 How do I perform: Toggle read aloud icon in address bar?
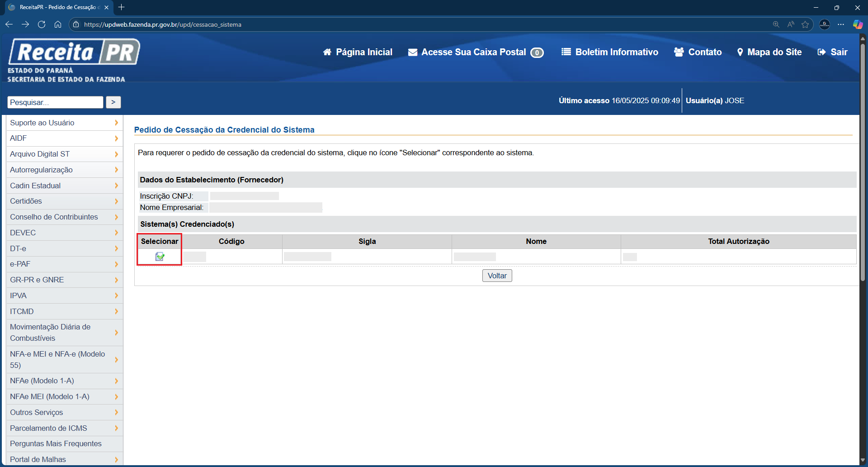(x=791, y=24)
